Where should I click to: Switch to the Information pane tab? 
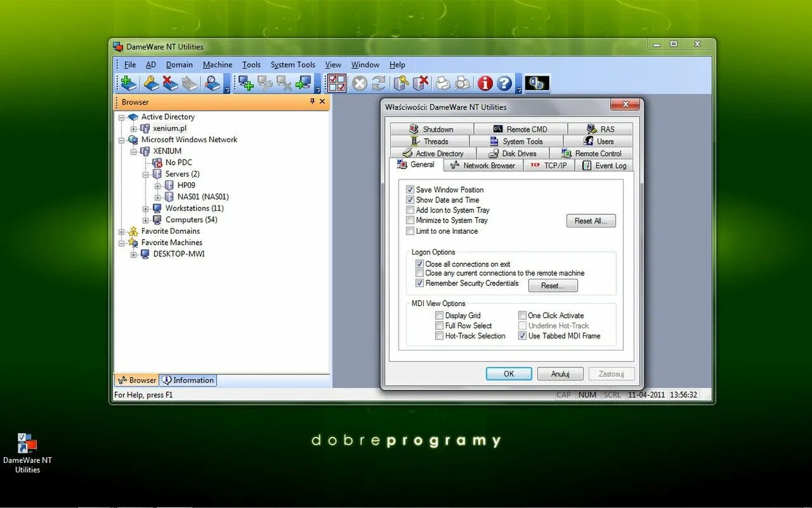(x=188, y=380)
